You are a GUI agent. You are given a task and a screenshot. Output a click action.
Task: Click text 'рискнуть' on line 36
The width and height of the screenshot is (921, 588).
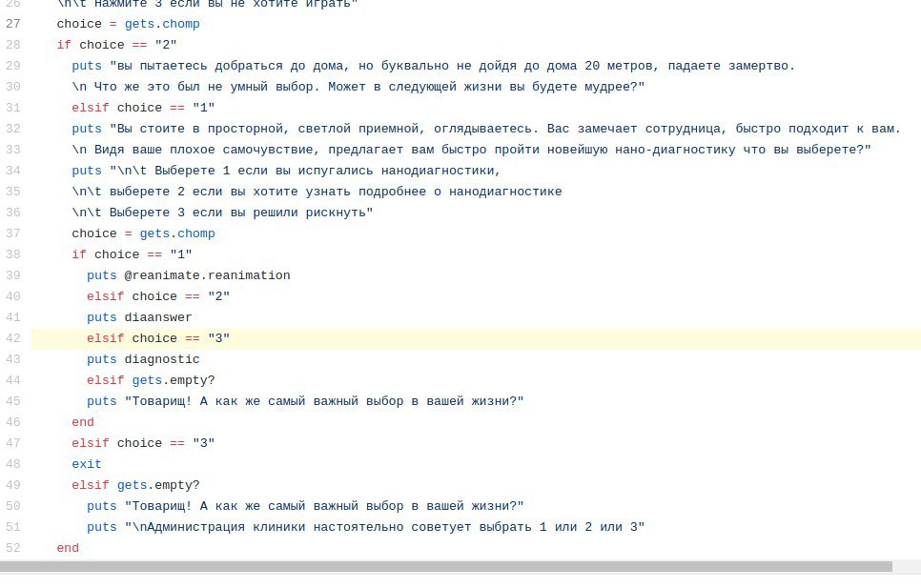[x=336, y=213]
